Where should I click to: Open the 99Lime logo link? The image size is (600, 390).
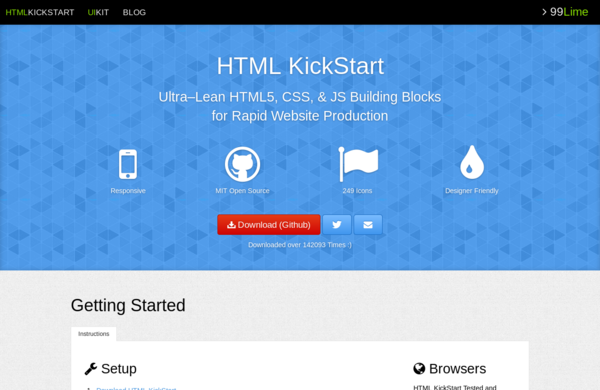point(569,12)
